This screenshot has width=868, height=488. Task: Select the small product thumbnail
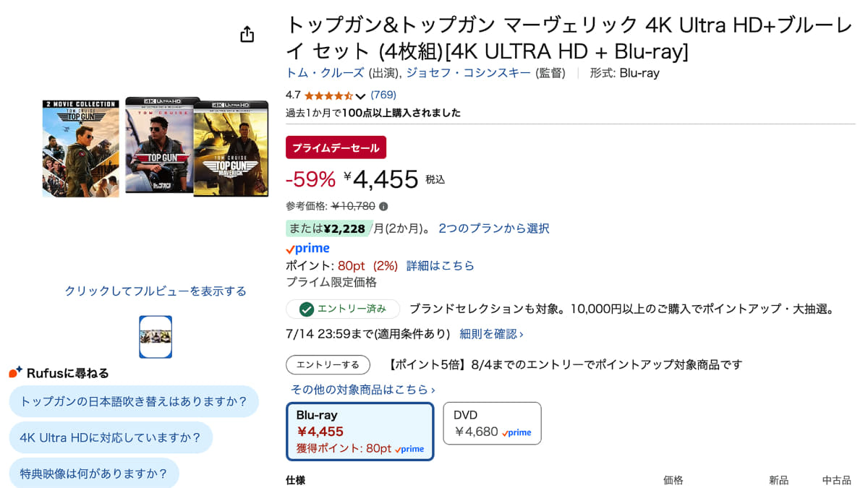coord(156,337)
